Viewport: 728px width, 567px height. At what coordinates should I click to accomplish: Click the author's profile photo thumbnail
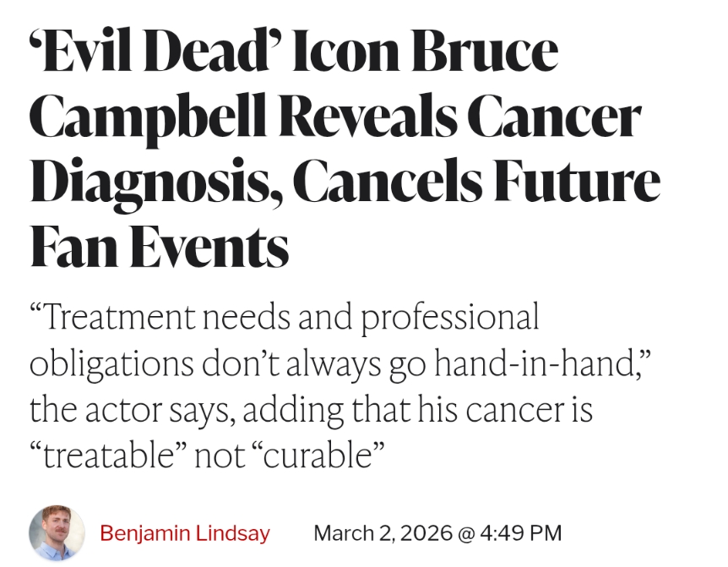pyautogui.click(x=57, y=533)
